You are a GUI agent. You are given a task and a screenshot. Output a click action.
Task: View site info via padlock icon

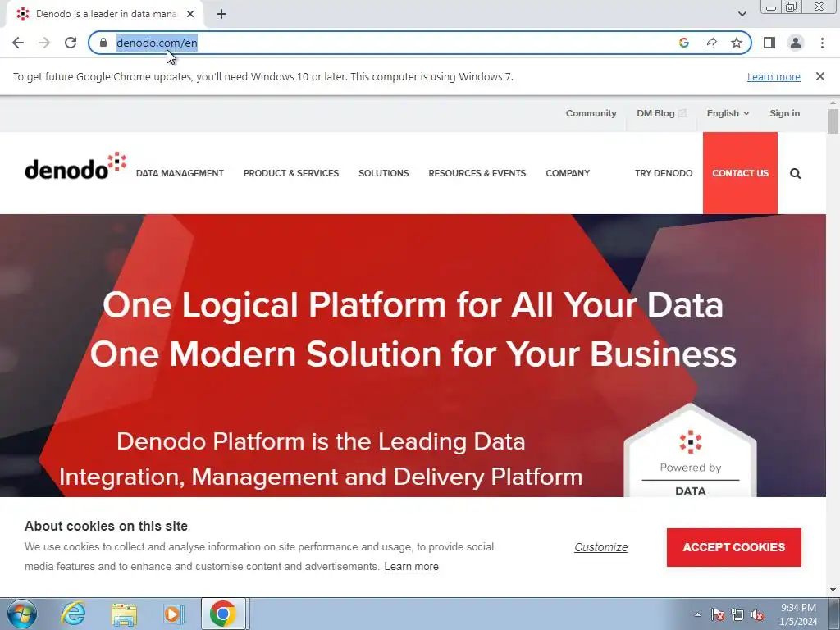pos(103,43)
